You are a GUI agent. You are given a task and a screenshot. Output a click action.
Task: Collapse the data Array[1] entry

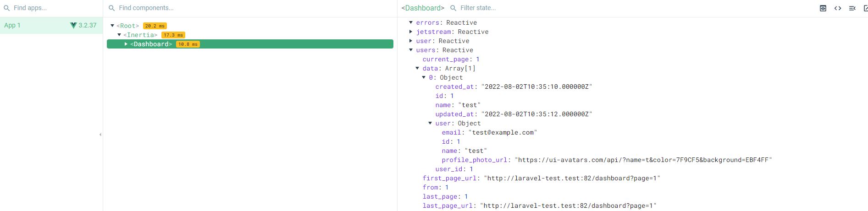coord(417,68)
